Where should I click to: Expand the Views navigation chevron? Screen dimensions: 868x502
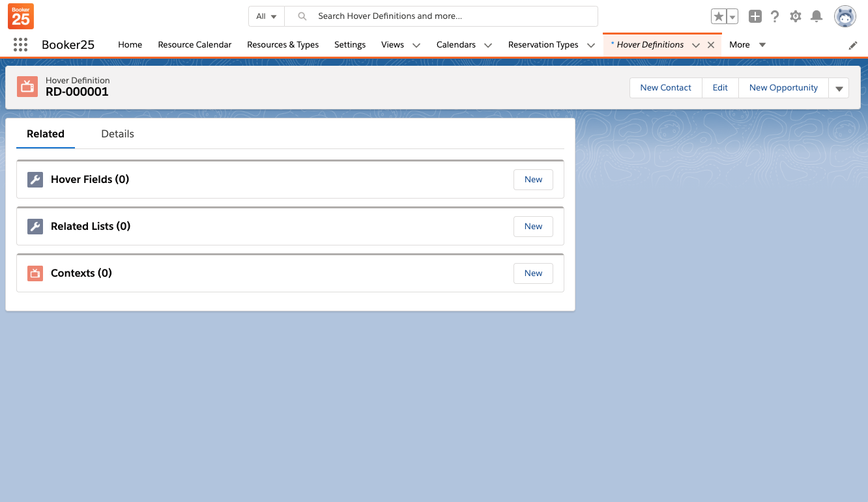tap(416, 45)
